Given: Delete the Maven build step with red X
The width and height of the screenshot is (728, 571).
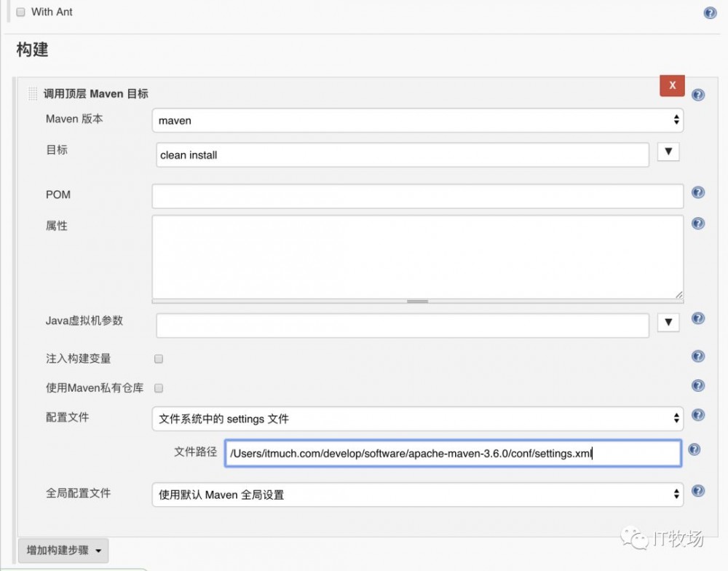Looking at the screenshot, I should pos(671,85).
